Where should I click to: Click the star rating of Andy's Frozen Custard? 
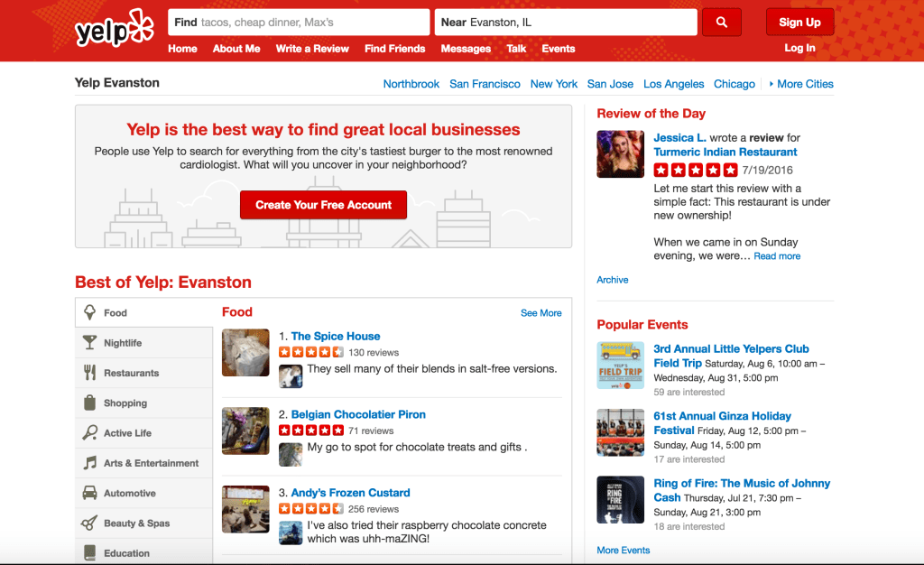click(311, 509)
